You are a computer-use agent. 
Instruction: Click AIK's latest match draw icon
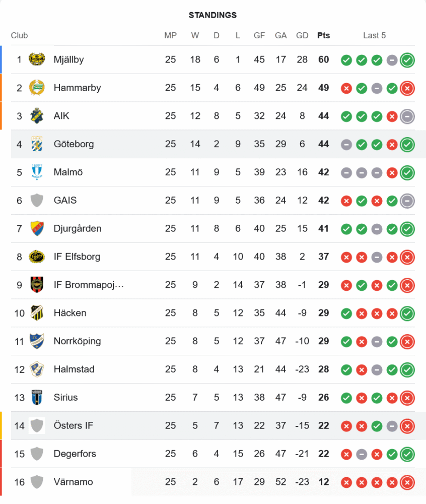click(x=407, y=117)
